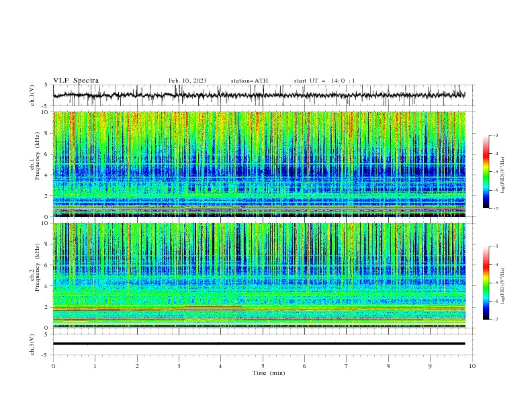Screen dimensions: 532x411
Task: Click the "Time (min)" axis label
Action: [x=269, y=373]
